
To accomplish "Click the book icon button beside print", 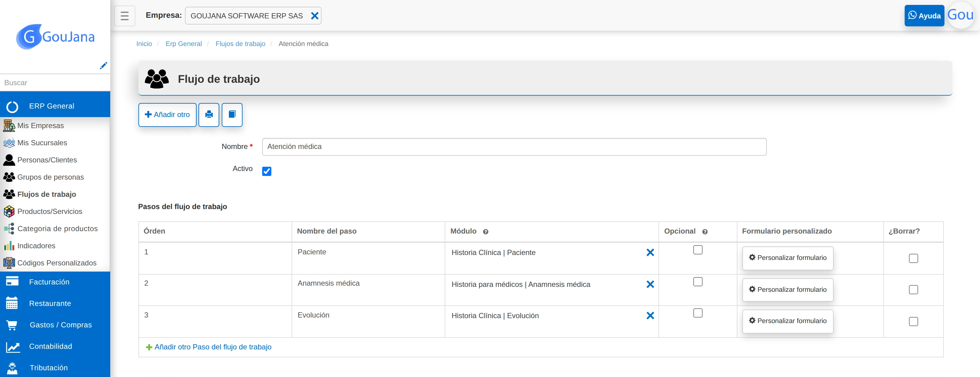I will click(232, 115).
